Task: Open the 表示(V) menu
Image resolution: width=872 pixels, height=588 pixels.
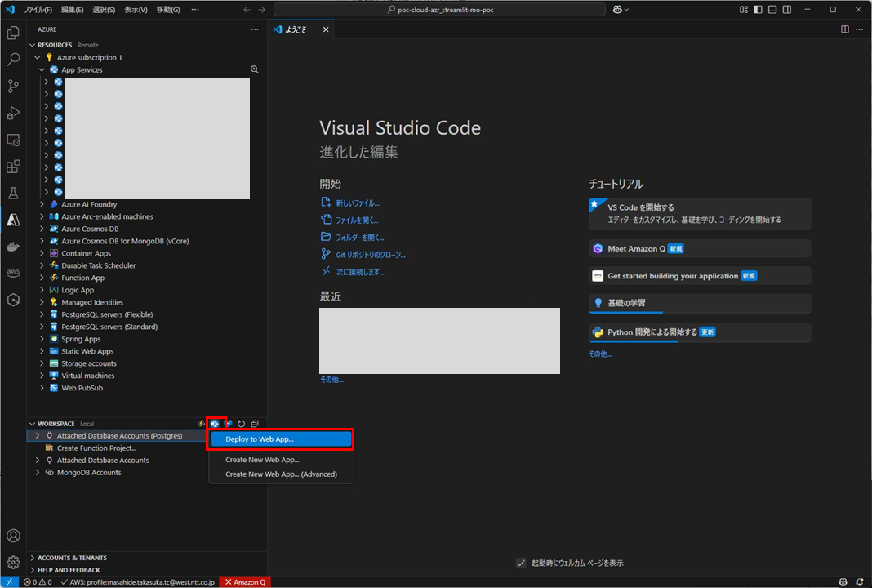Action: click(136, 10)
